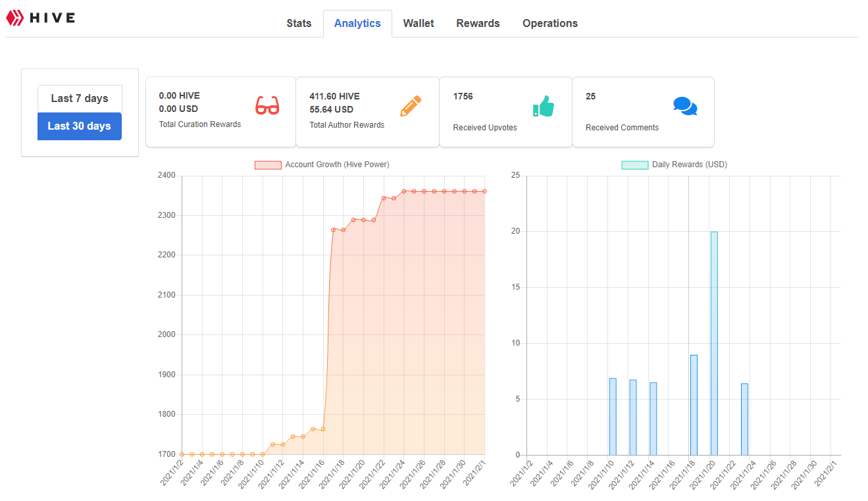Click the green thumbs-up upvotes icon
868x501 pixels.
coord(544,106)
